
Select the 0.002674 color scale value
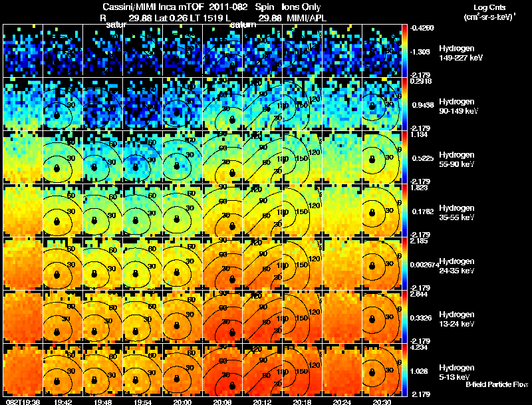point(424,265)
